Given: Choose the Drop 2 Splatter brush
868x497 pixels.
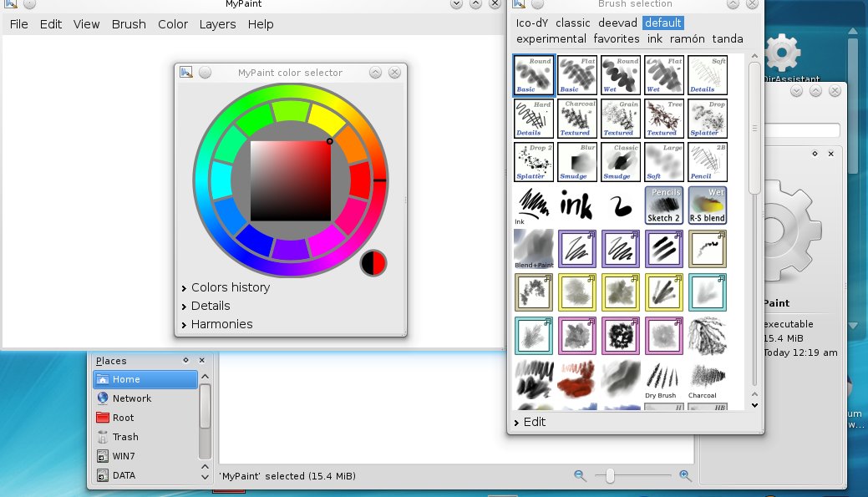Looking at the screenshot, I should point(533,162).
